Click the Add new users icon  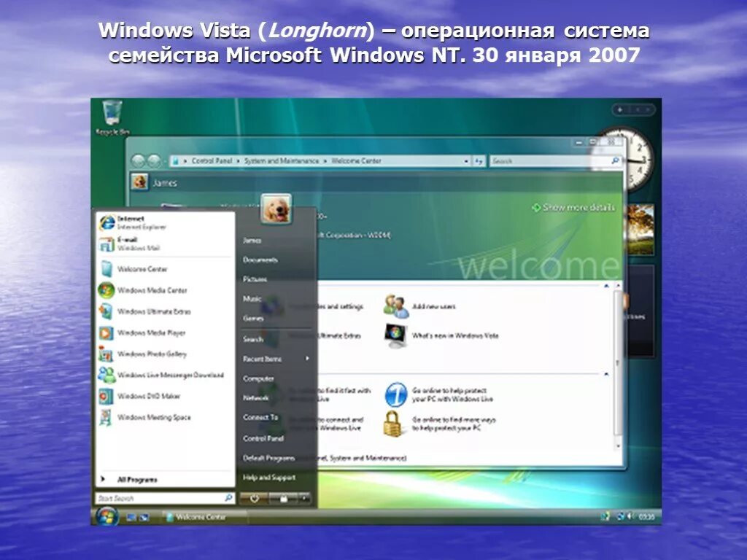point(396,306)
